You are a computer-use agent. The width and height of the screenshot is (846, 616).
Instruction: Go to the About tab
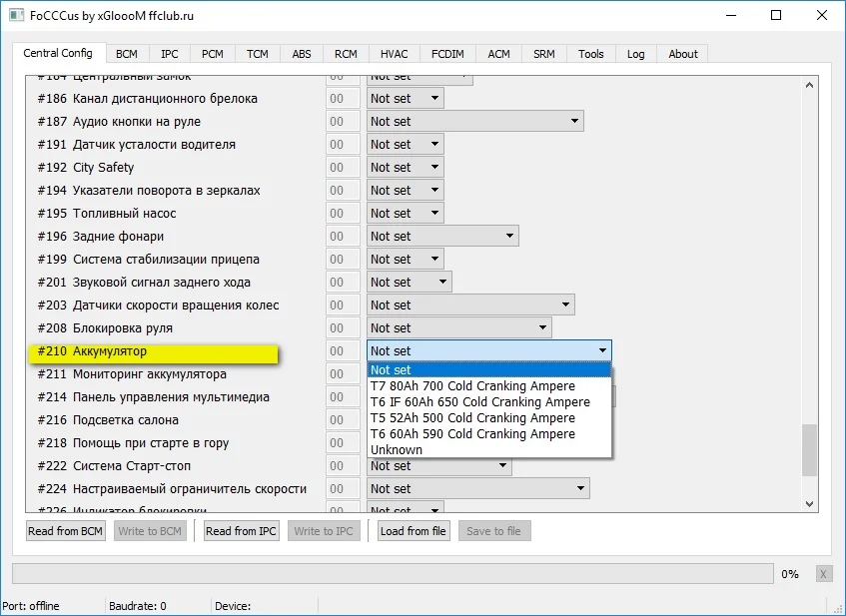coord(683,54)
